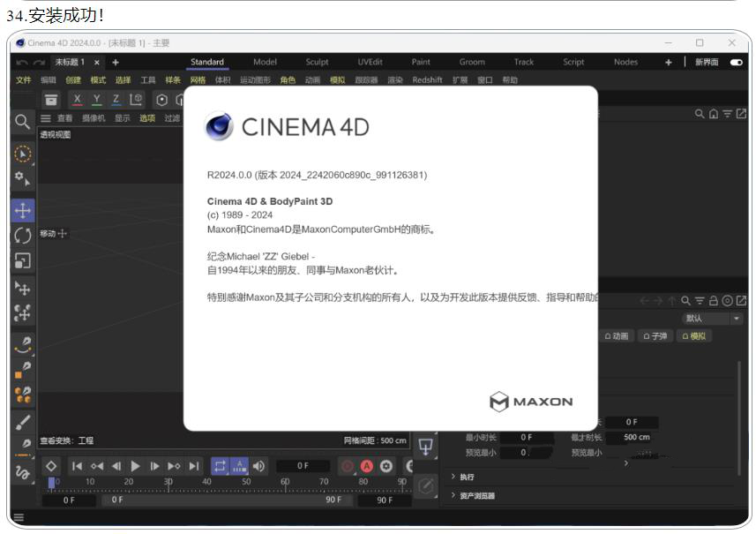Click the hamburger icon in bottom status bar
The height and width of the screenshot is (534, 756).
[19, 518]
